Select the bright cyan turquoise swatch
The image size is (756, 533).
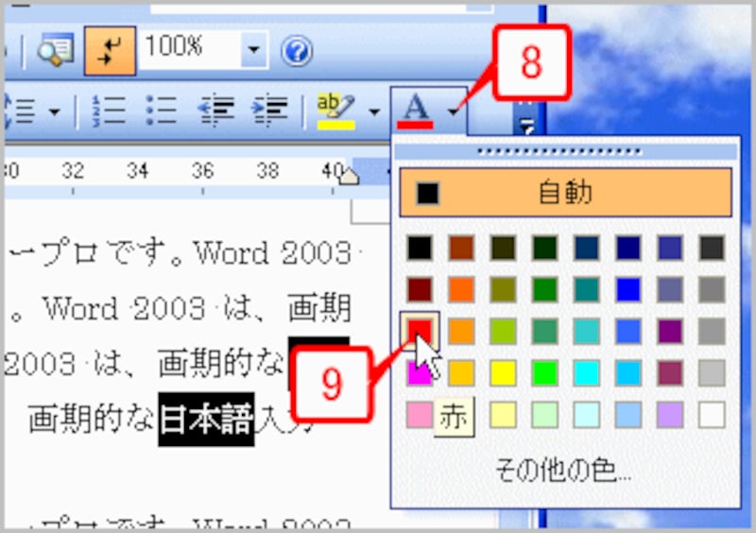pos(587,373)
